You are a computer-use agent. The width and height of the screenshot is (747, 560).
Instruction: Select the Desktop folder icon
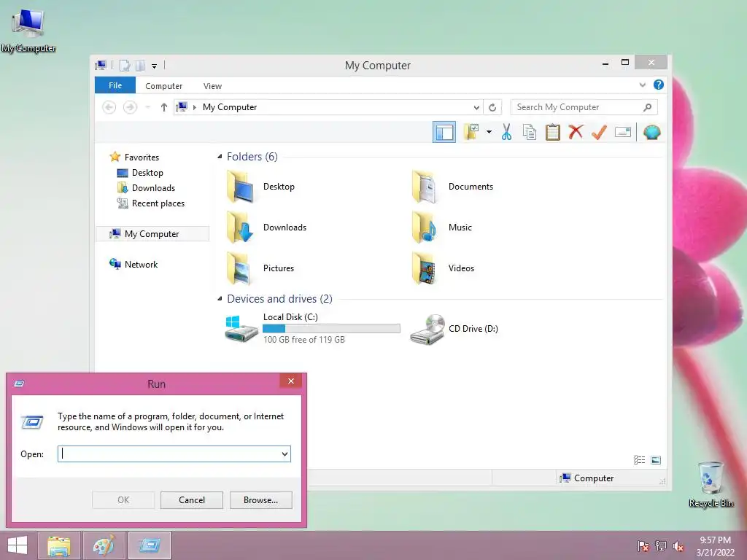240,187
